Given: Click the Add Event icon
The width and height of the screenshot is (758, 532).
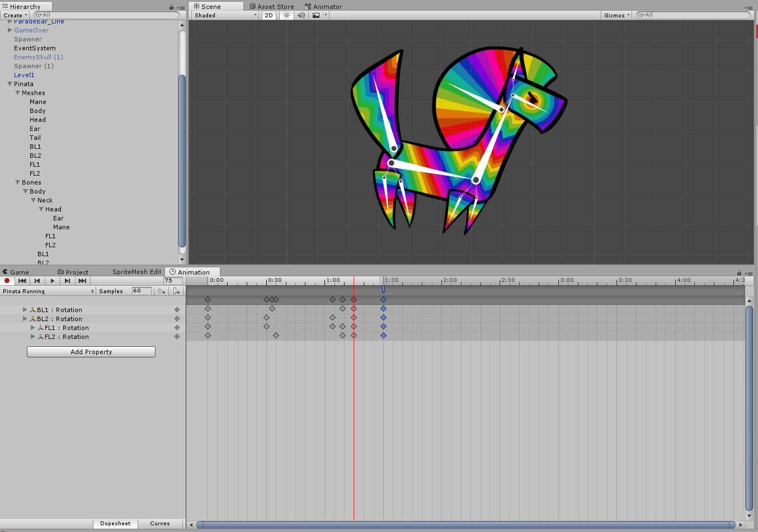Looking at the screenshot, I should (x=176, y=291).
